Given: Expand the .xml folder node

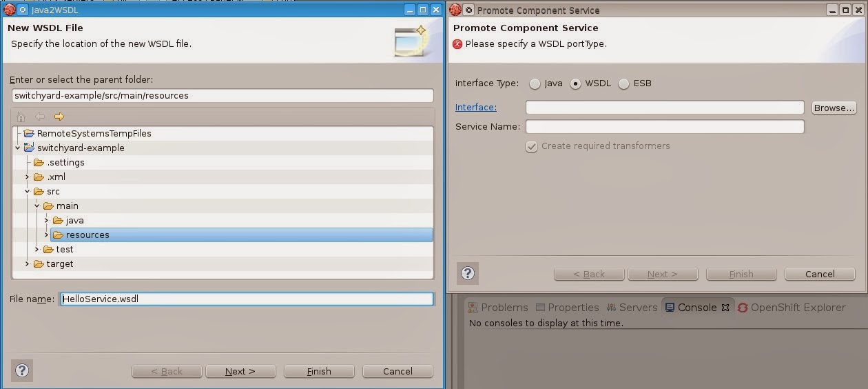Looking at the screenshot, I should point(28,177).
